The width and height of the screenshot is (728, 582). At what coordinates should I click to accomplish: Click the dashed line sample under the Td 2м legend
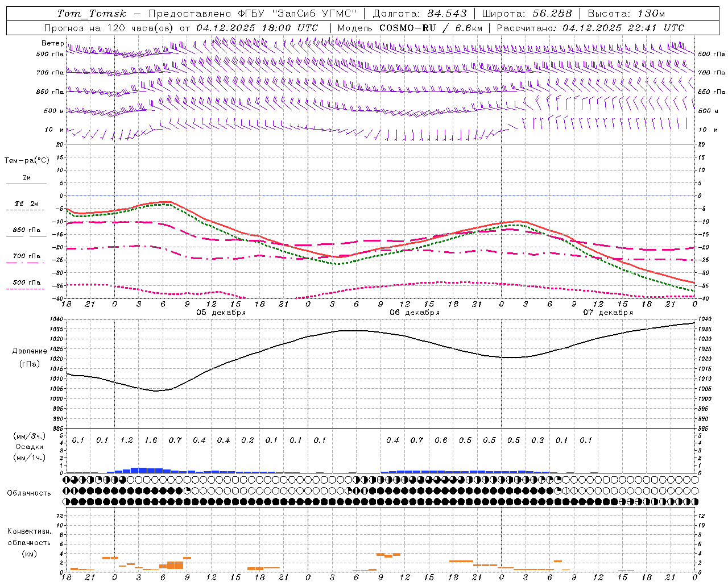(x=25, y=210)
